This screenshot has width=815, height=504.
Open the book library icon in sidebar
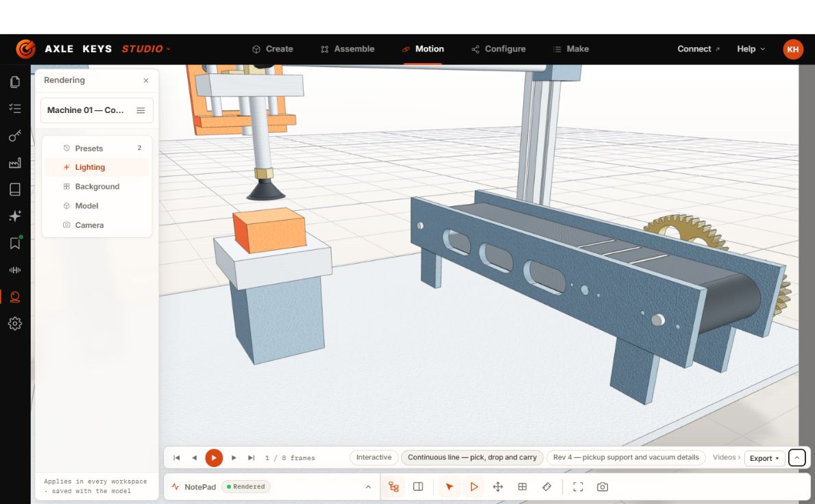(15, 190)
